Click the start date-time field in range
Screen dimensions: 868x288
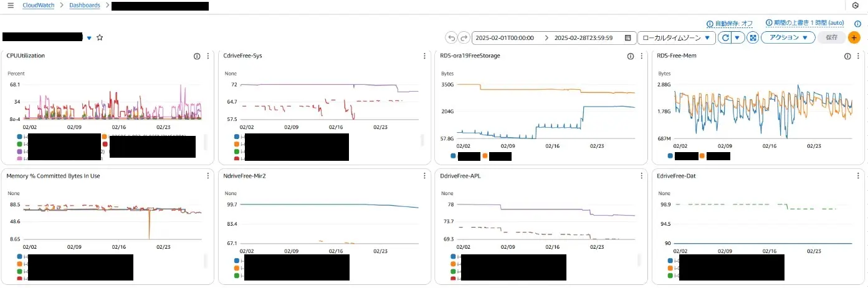[x=505, y=38]
